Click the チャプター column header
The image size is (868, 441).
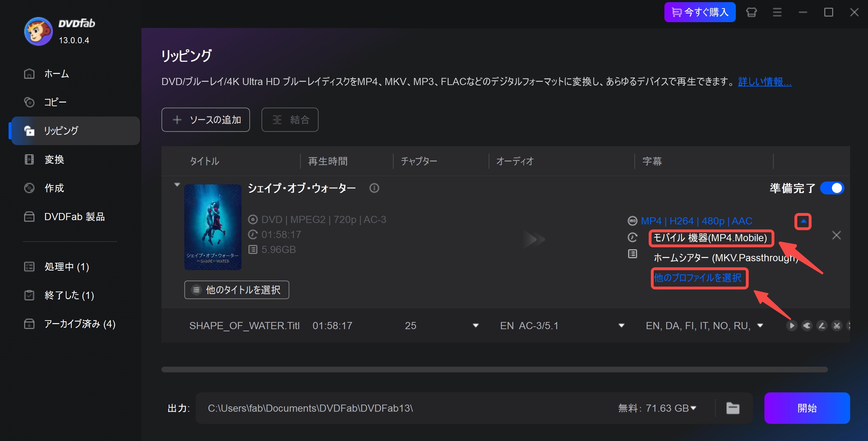(x=419, y=161)
